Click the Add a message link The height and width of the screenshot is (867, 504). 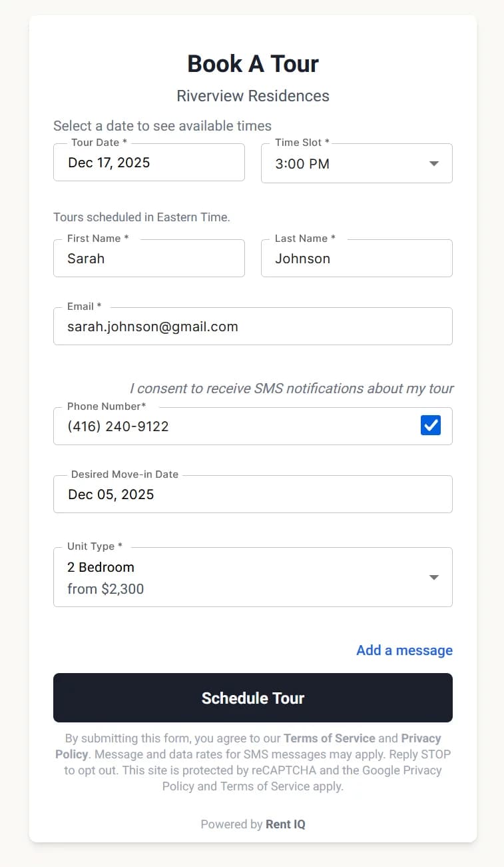click(403, 650)
